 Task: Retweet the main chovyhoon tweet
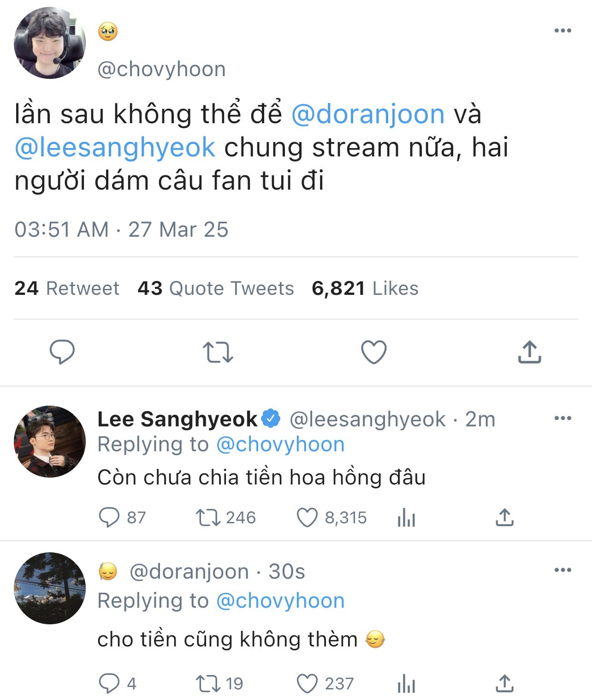click(218, 353)
